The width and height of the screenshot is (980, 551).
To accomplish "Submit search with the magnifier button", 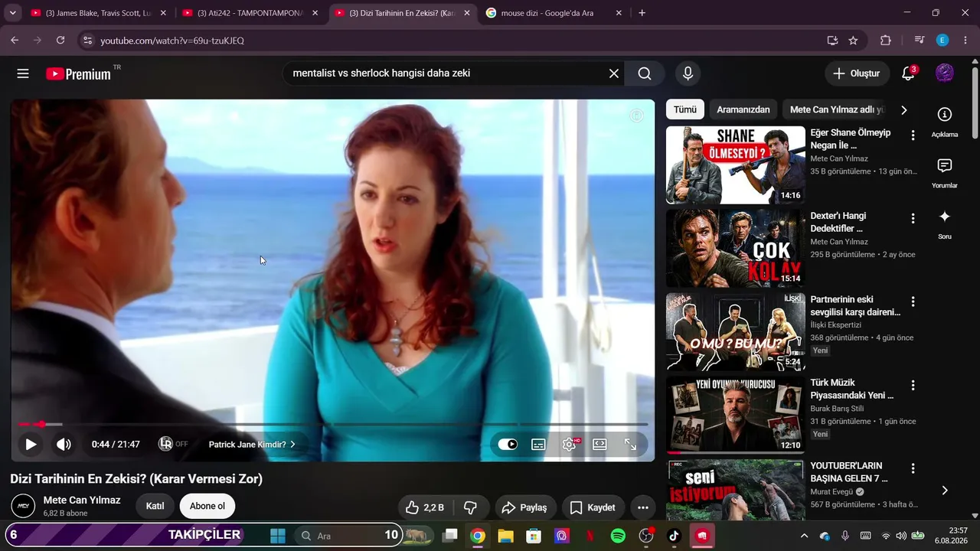I will coord(645,73).
